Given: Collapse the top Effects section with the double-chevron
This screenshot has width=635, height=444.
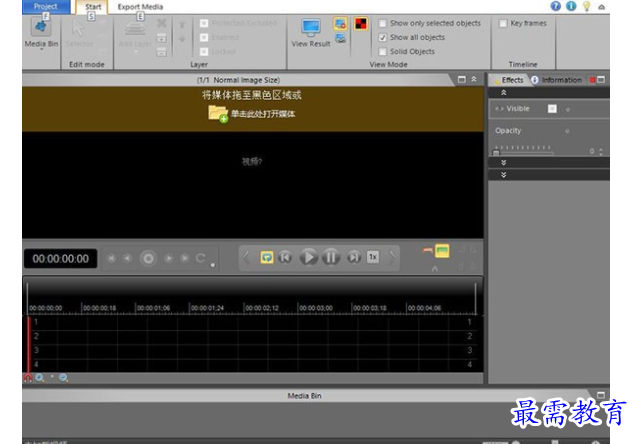Looking at the screenshot, I should coord(504,93).
